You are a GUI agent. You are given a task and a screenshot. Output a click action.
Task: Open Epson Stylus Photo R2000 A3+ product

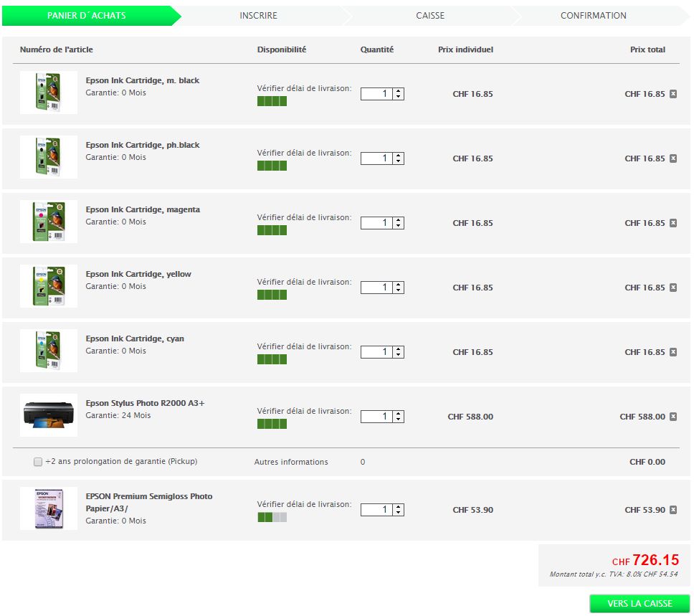[145, 403]
